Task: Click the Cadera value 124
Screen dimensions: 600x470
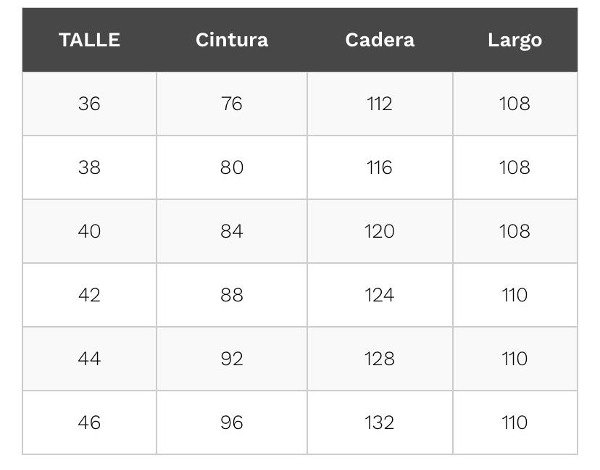Action: (x=380, y=295)
